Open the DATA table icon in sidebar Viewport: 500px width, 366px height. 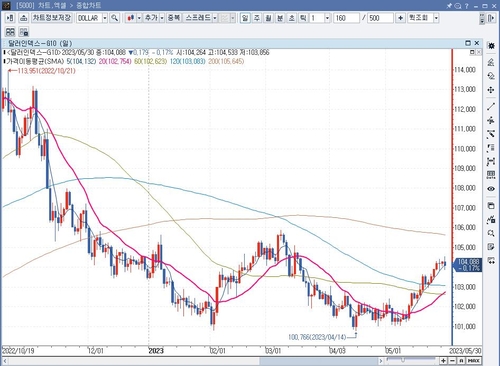[491, 175]
